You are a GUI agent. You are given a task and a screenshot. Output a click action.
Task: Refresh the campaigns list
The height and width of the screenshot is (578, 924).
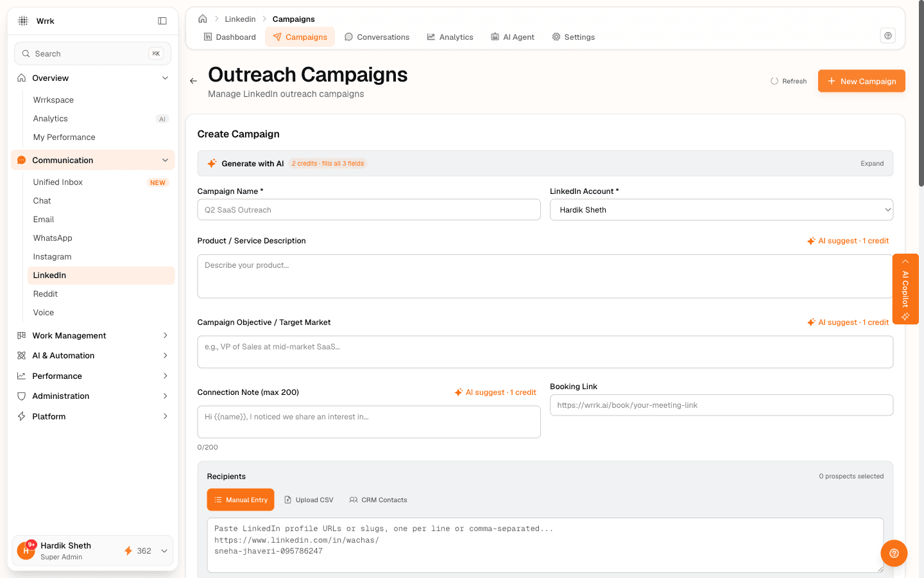tap(789, 81)
